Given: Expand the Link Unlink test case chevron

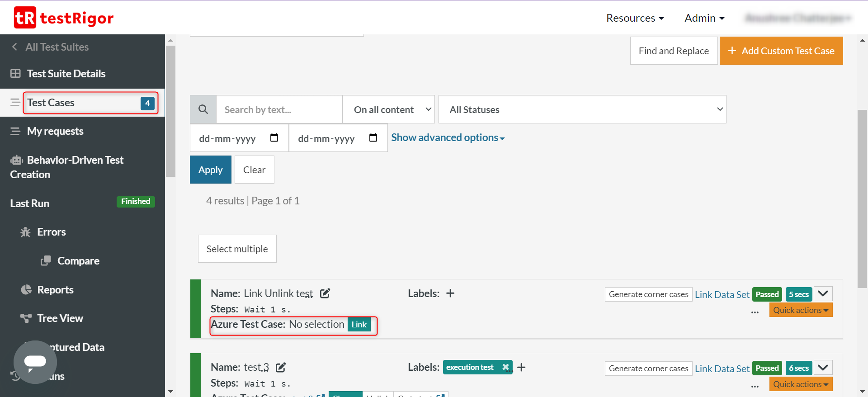Looking at the screenshot, I should pyautogui.click(x=823, y=294).
